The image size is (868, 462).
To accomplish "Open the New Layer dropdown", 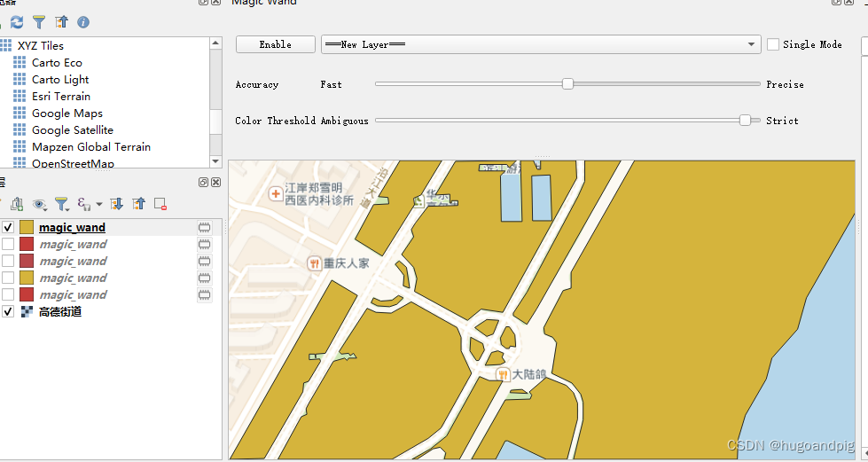I will (541, 44).
